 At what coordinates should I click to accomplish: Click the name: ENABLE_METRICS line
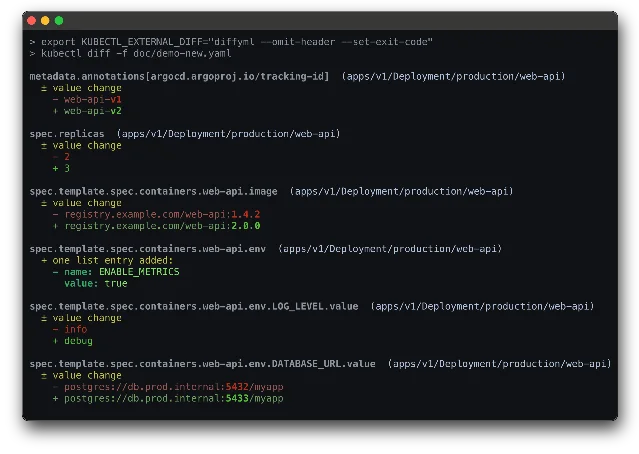coord(116,272)
